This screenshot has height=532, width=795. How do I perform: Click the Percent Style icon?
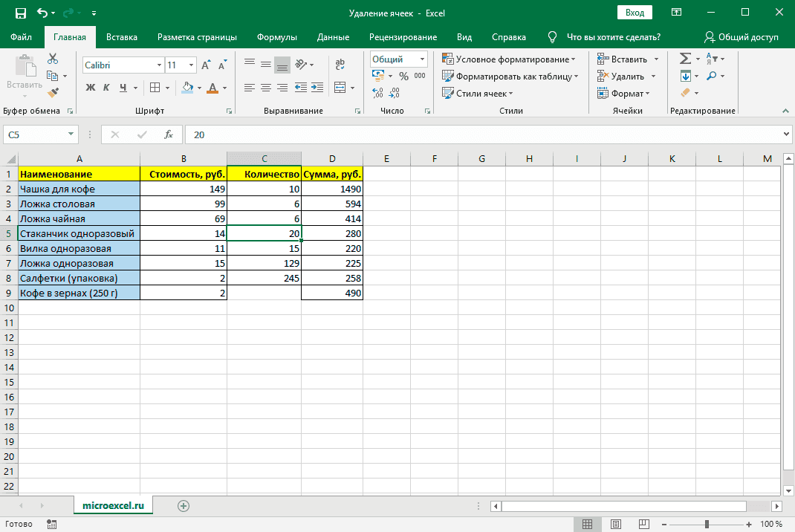(x=403, y=76)
